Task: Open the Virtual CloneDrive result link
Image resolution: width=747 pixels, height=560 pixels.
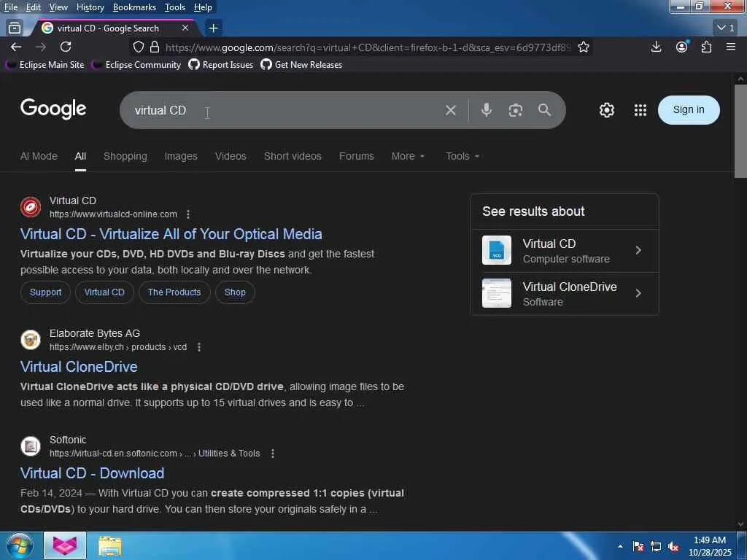Action: click(x=79, y=367)
